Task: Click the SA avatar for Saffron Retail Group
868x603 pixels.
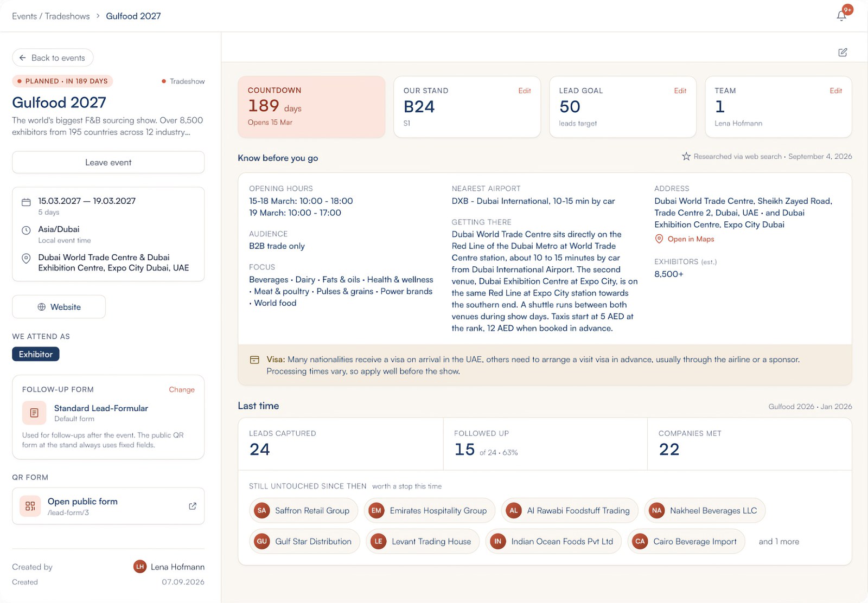Action: coord(262,510)
